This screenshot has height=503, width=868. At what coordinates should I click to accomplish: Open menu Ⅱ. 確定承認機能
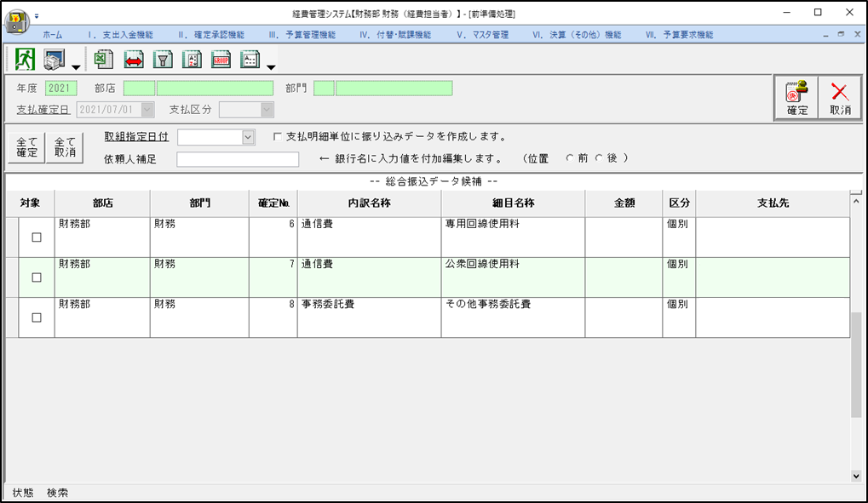click(211, 34)
